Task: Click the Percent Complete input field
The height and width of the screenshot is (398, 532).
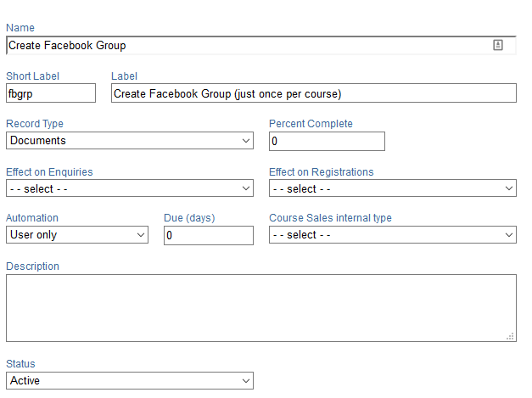Action: click(327, 141)
